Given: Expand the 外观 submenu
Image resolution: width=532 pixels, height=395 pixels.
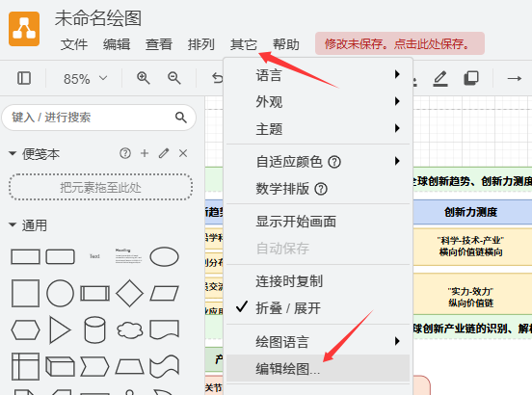Looking at the screenshot, I should [x=318, y=102].
